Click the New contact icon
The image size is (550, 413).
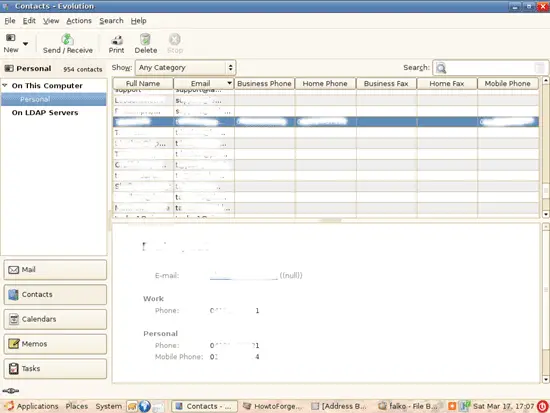pyautogui.click(x=11, y=38)
